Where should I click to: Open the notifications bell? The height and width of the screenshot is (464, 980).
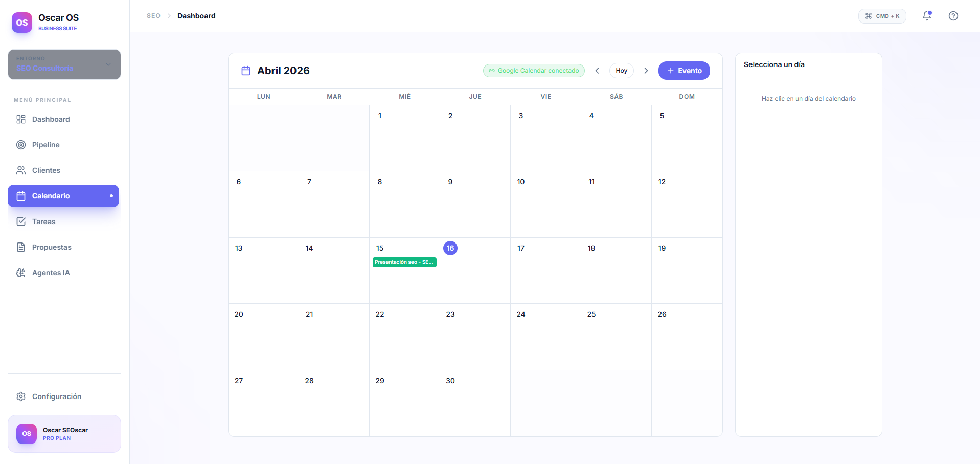tap(926, 16)
